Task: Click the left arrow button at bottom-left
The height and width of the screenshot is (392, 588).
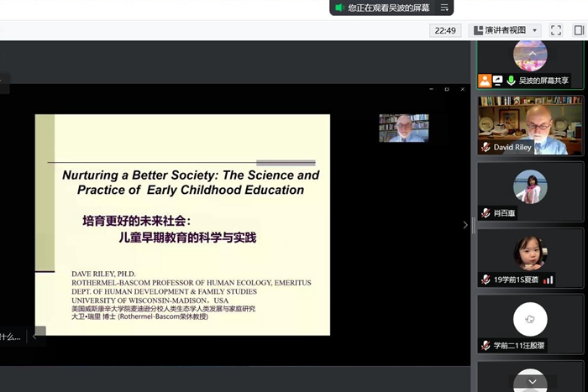Action: coord(35,337)
